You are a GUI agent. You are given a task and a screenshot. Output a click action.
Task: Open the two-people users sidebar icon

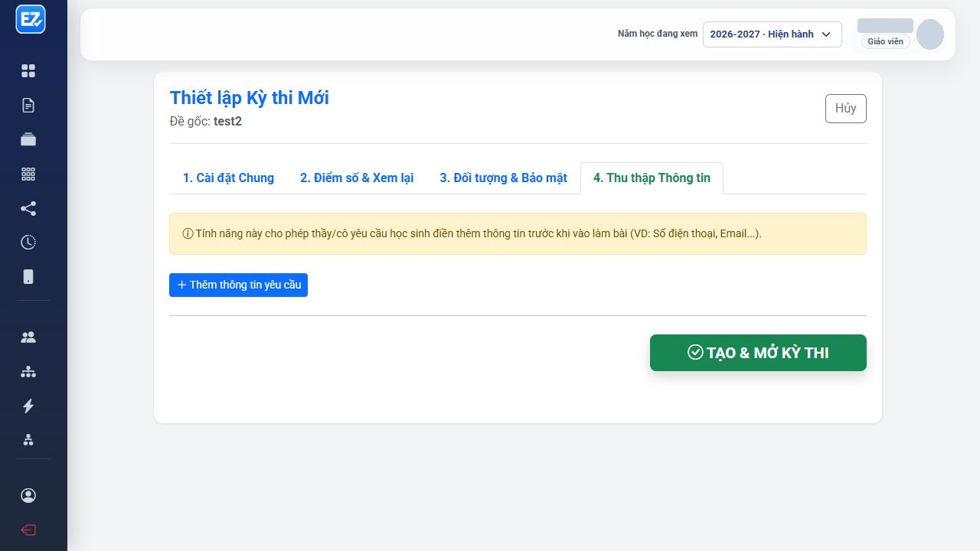28,337
